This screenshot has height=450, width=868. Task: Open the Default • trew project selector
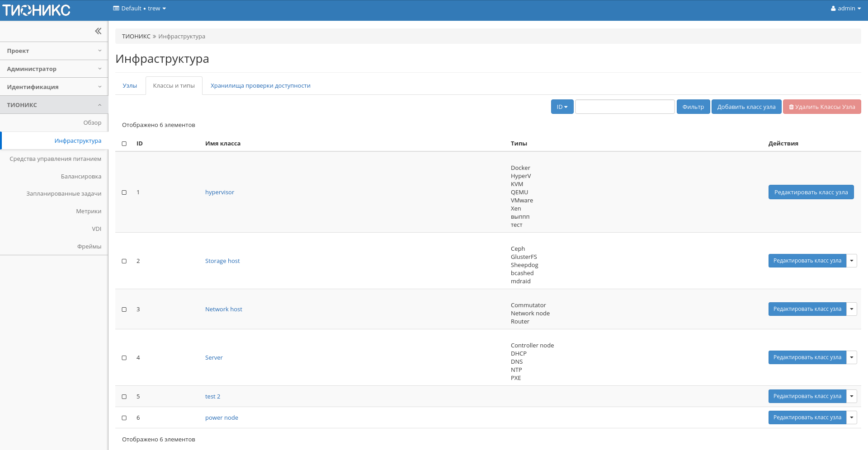(139, 9)
